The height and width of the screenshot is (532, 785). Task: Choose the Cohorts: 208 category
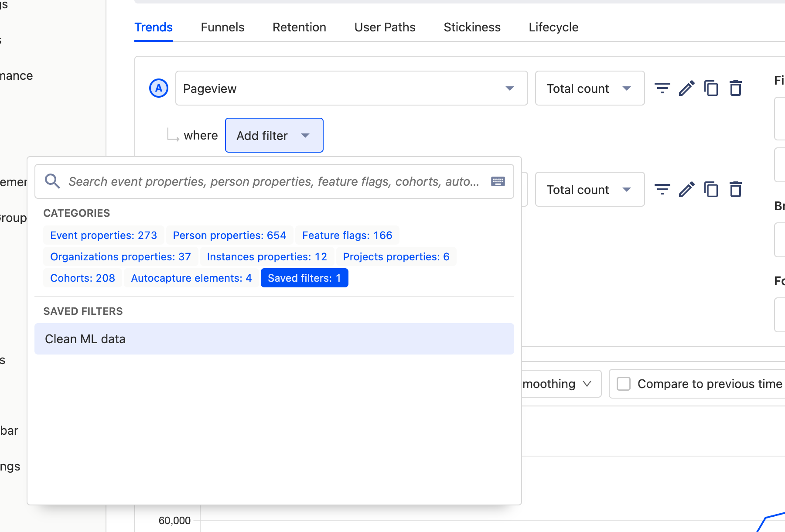(x=82, y=278)
